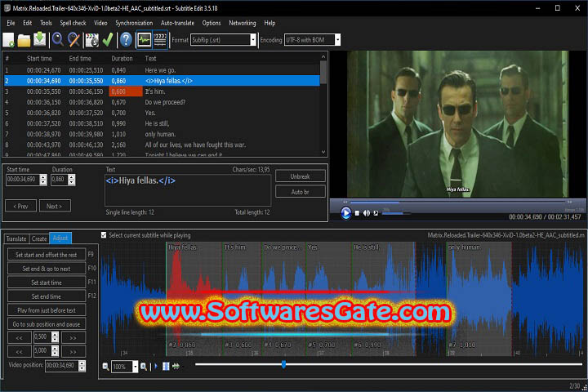Select subtitle row 'Do we proceed?'
588x392 pixels.
[x=162, y=102]
